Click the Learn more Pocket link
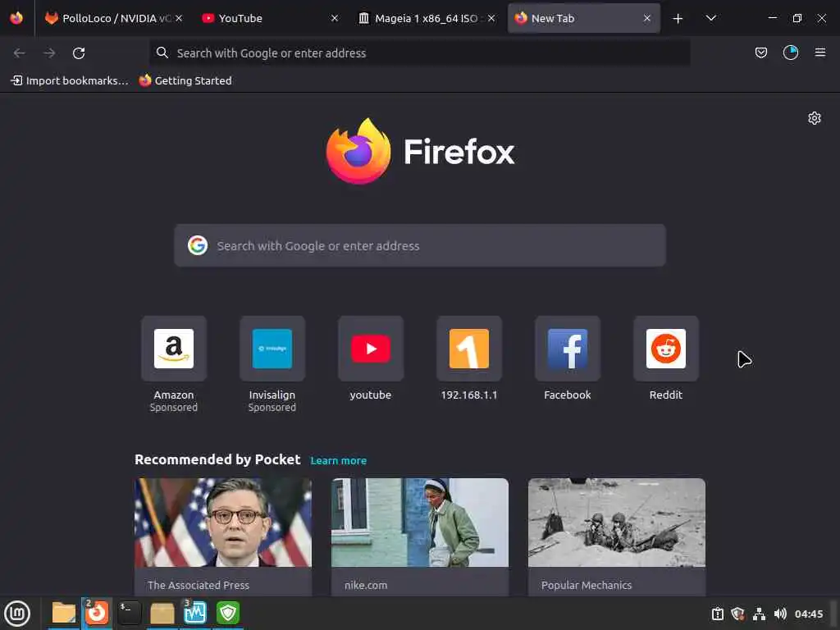Image resolution: width=840 pixels, height=630 pixels. coord(339,460)
